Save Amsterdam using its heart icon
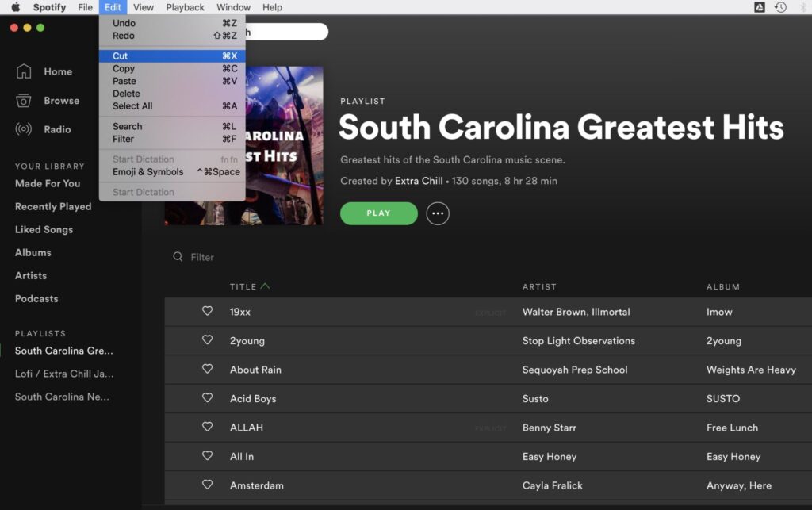Viewport: 812px width, 510px height. [207, 485]
